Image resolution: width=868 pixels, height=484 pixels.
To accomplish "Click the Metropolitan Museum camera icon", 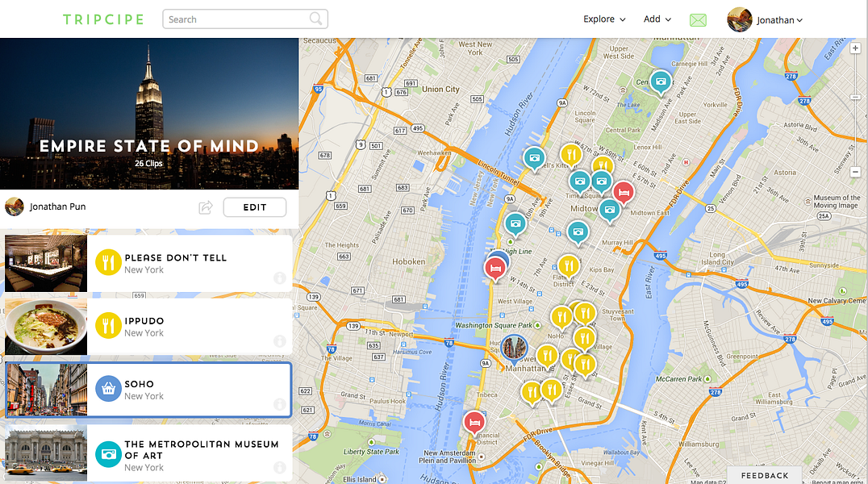I will pos(108,454).
